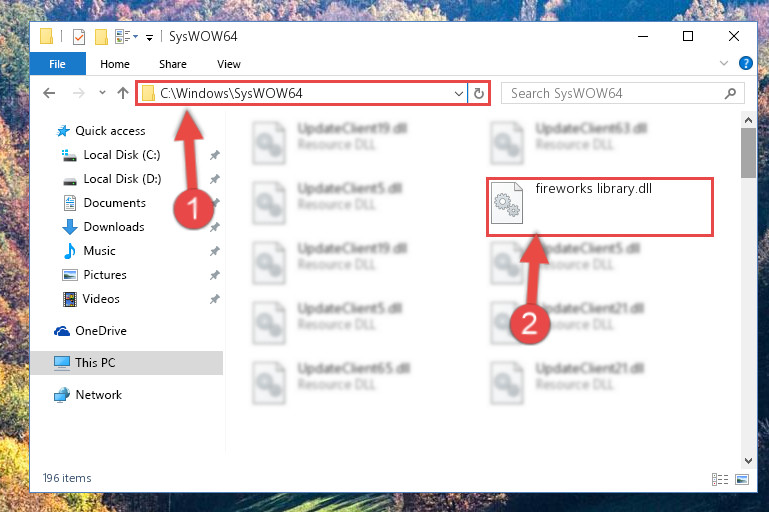Screen dimensions: 769x512
Task: Open the File ribbon tab
Action: click(x=57, y=64)
